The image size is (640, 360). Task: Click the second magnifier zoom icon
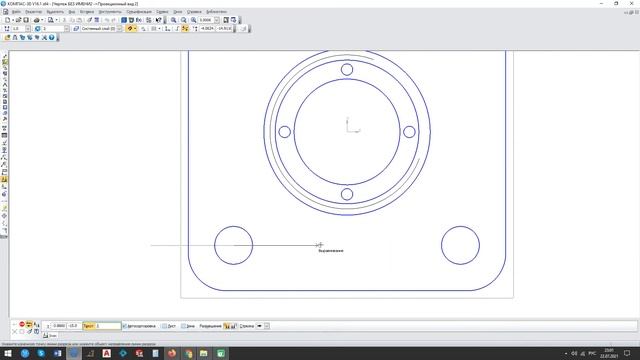pyautogui.click(x=184, y=20)
